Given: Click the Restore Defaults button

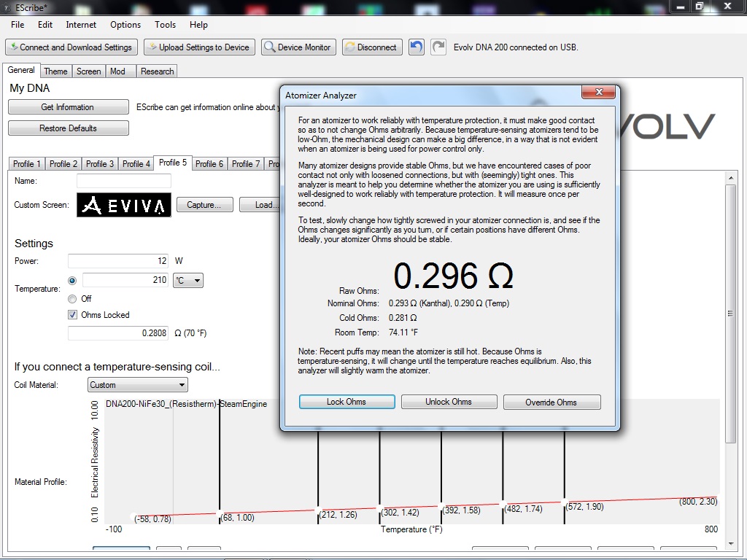Looking at the screenshot, I should [x=68, y=128].
